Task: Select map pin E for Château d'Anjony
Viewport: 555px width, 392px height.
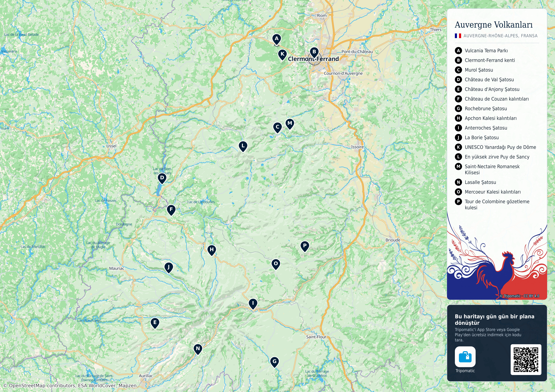Action: click(155, 323)
